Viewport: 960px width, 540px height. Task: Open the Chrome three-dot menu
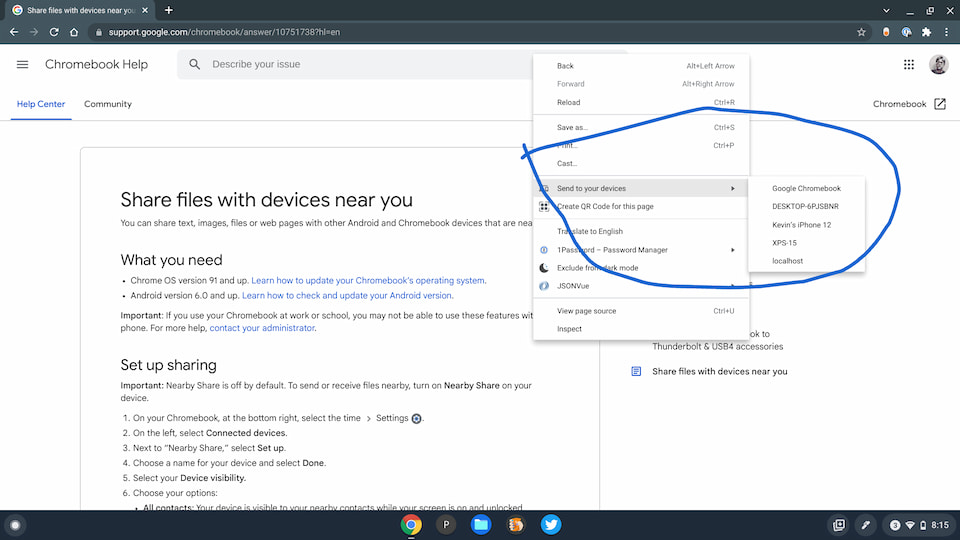pyautogui.click(x=947, y=32)
